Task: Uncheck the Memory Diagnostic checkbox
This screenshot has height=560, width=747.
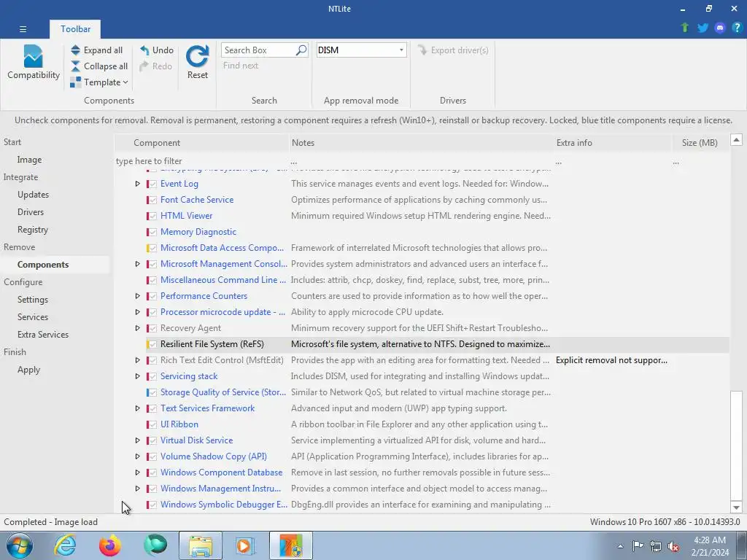Action: [x=152, y=233]
